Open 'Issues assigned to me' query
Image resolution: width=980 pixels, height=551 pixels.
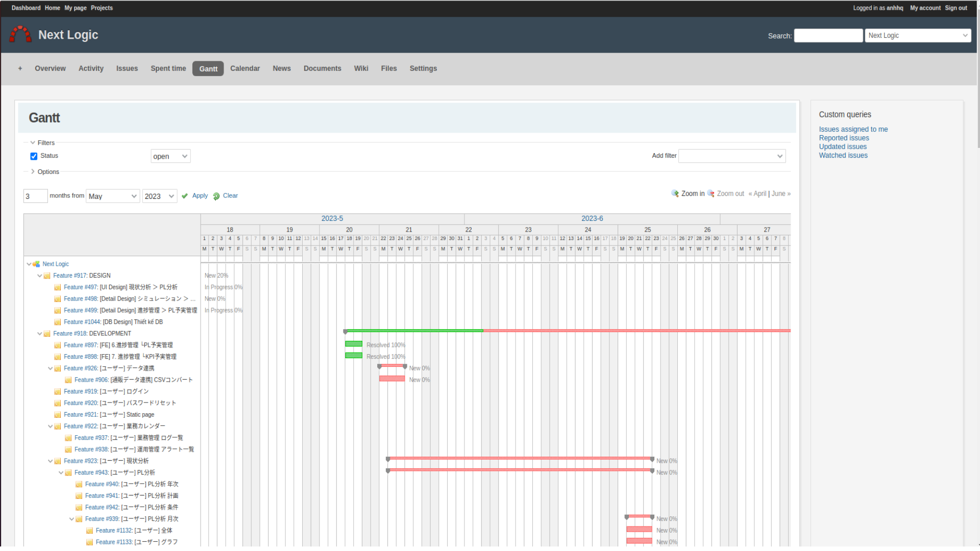tap(853, 130)
